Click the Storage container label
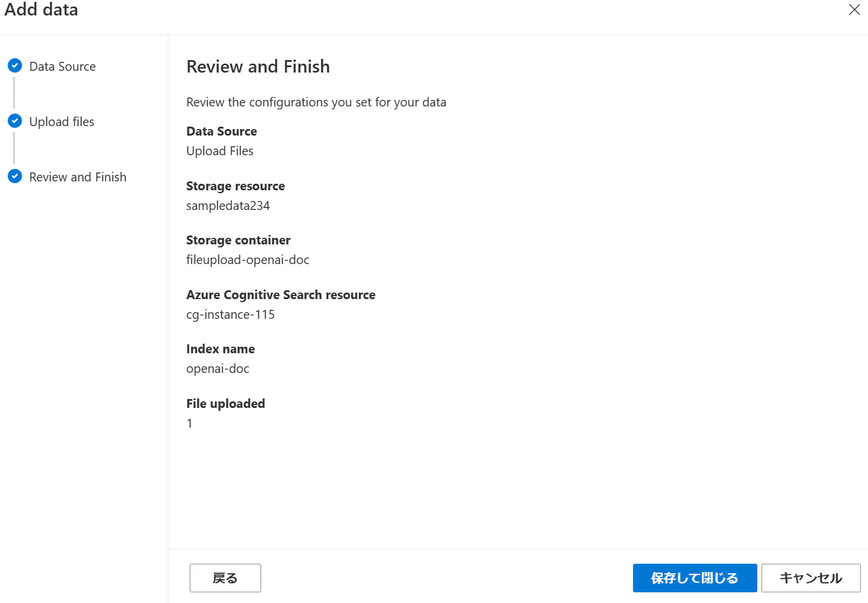868x603 pixels. (238, 240)
